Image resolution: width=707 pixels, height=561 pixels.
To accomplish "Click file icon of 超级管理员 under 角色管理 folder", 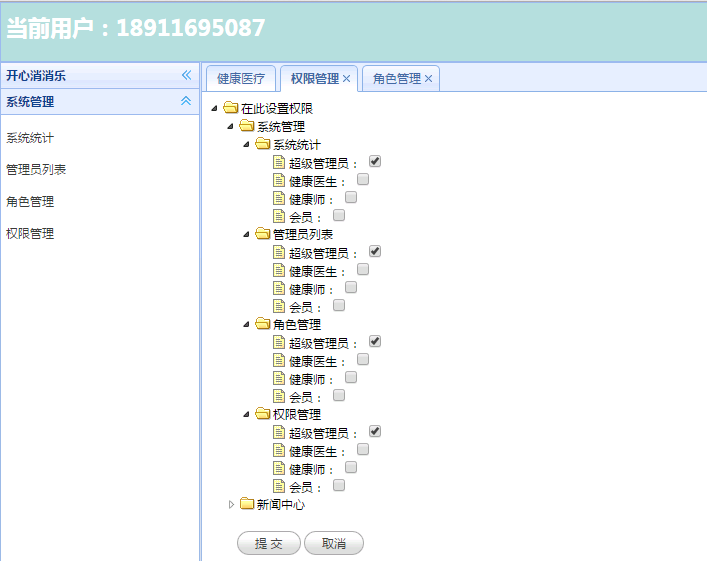I will click(279, 342).
